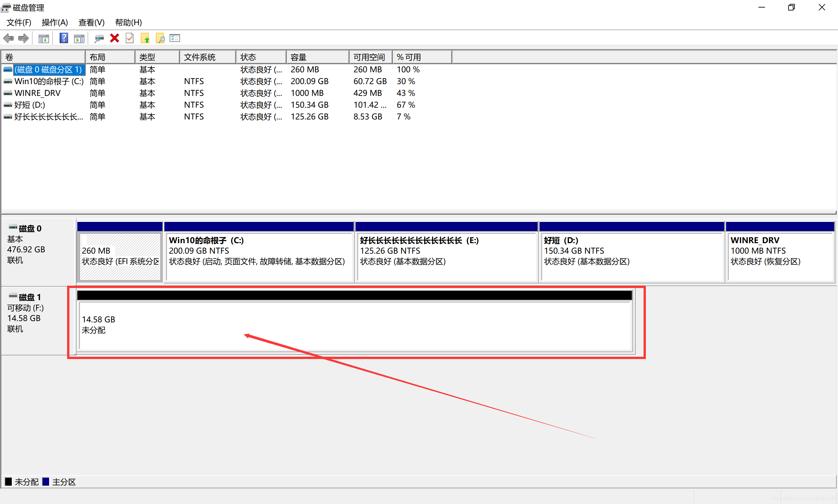Sort by the % 可用 column header

point(422,57)
